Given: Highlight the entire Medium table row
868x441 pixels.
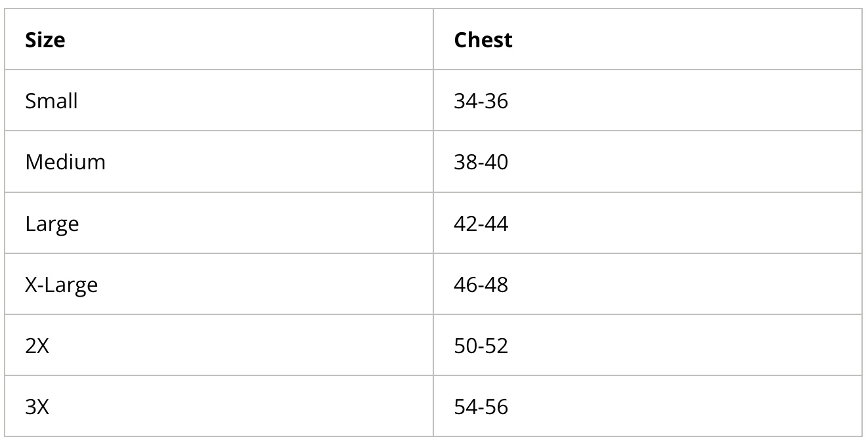Looking at the screenshot, I should click(433, 162).
